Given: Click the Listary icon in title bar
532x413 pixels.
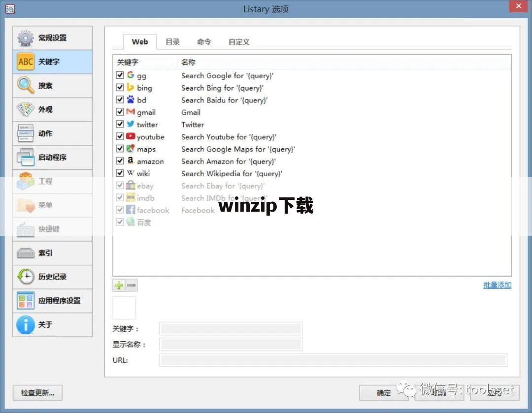Looking at the screenshot, I should click(x=10, y=9).
